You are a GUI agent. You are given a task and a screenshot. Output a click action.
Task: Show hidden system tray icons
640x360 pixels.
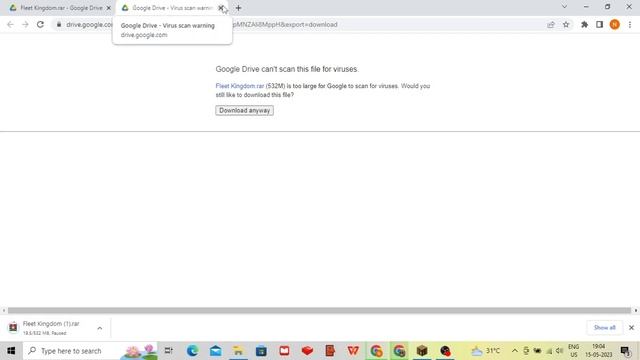point(515,351)
